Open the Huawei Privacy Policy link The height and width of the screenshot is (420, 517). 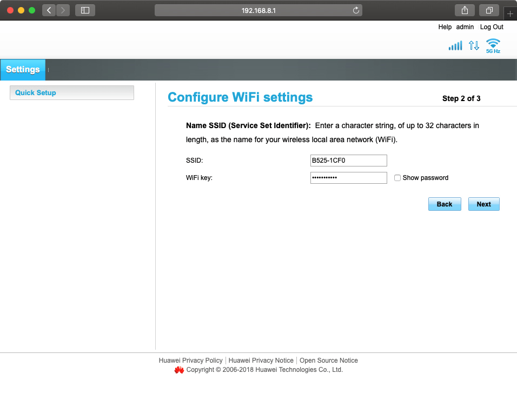click(190, 361)
